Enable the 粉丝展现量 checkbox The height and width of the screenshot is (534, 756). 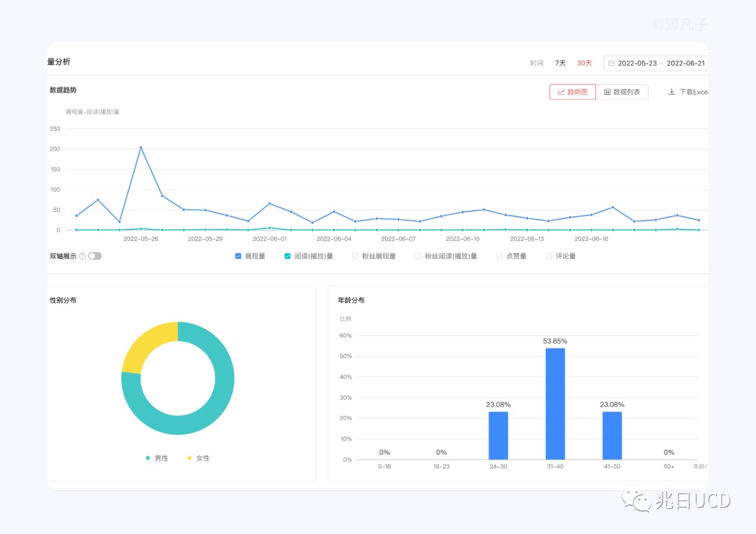tap(355, 256)
